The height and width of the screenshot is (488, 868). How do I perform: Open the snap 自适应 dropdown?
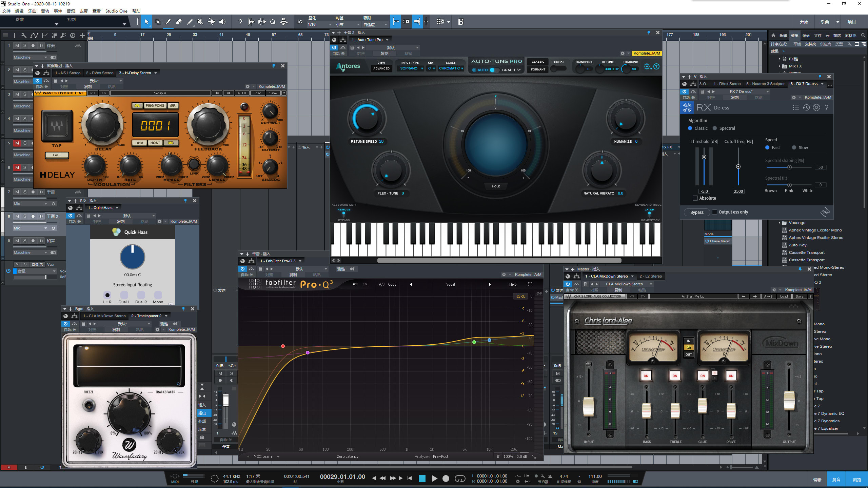click(375, 25)
